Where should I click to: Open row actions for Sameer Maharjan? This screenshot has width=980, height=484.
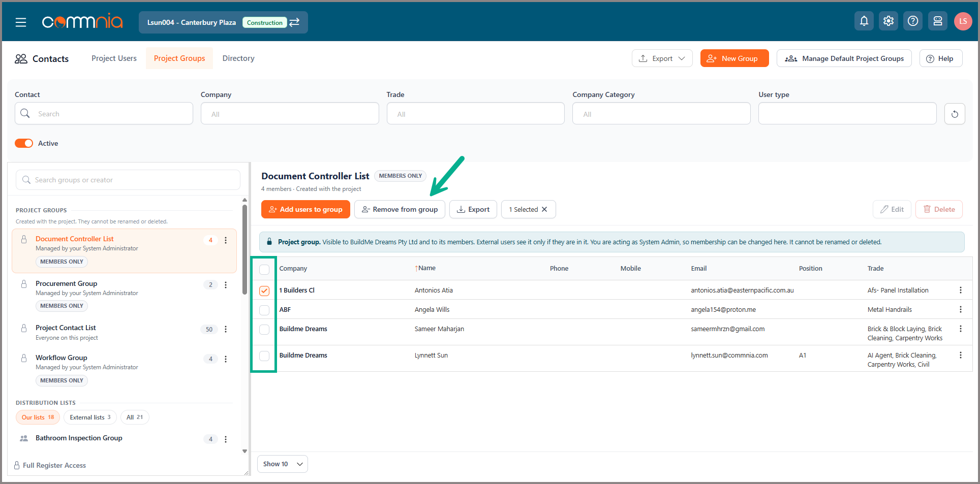pos(960,329)
